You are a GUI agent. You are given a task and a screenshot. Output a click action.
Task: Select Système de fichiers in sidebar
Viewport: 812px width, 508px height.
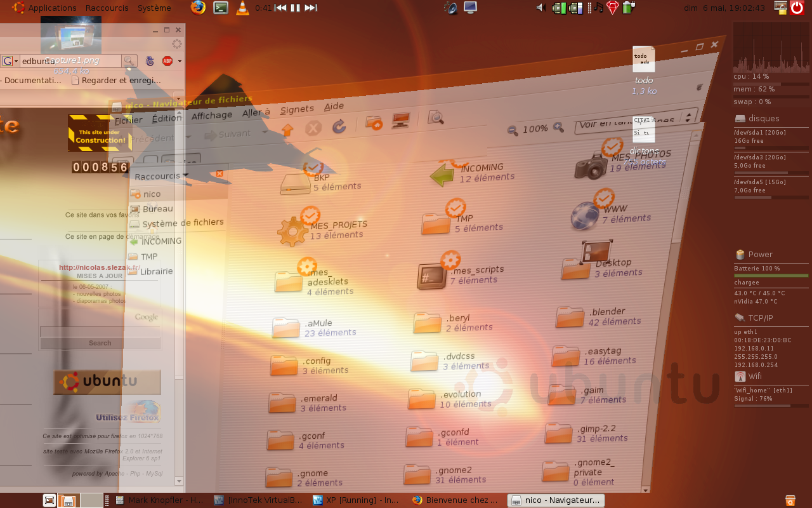pyautogui.click(x=176, y=224)
